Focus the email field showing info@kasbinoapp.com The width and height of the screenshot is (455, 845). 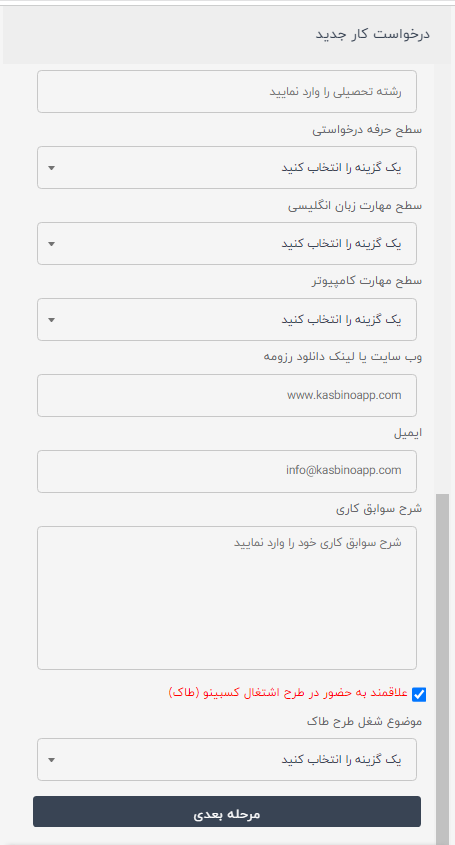(x=227, y=472)
